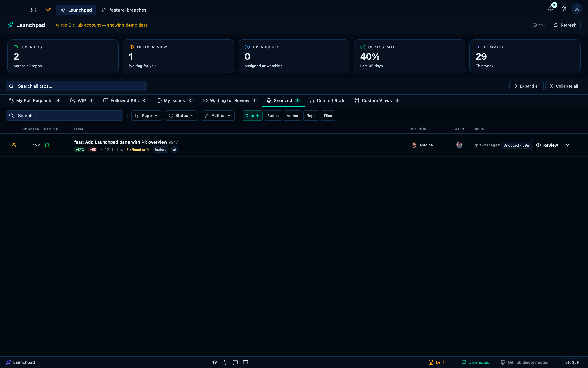Focus the 'Search all tabs...' field

(76, 86)
